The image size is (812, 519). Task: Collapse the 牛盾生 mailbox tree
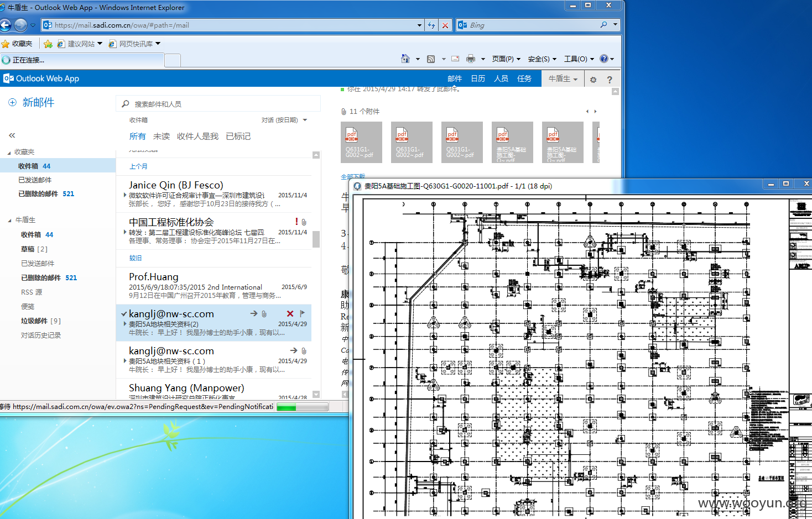(9, 221)
